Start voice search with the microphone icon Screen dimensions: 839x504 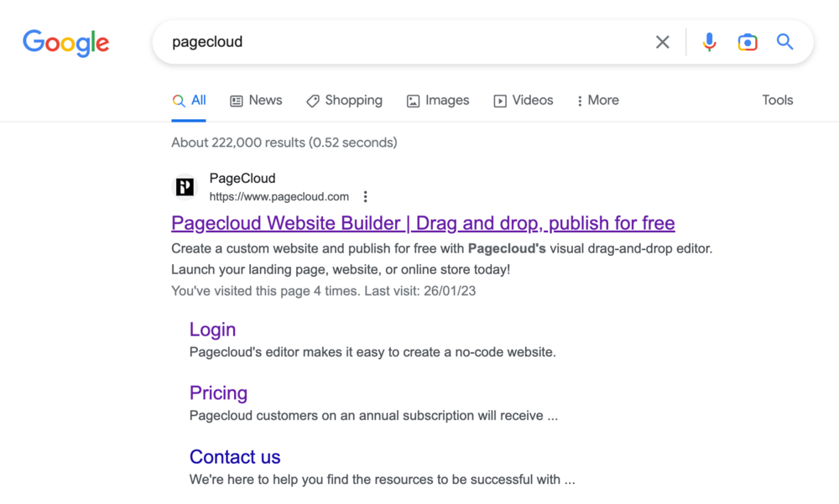(710, 42)
